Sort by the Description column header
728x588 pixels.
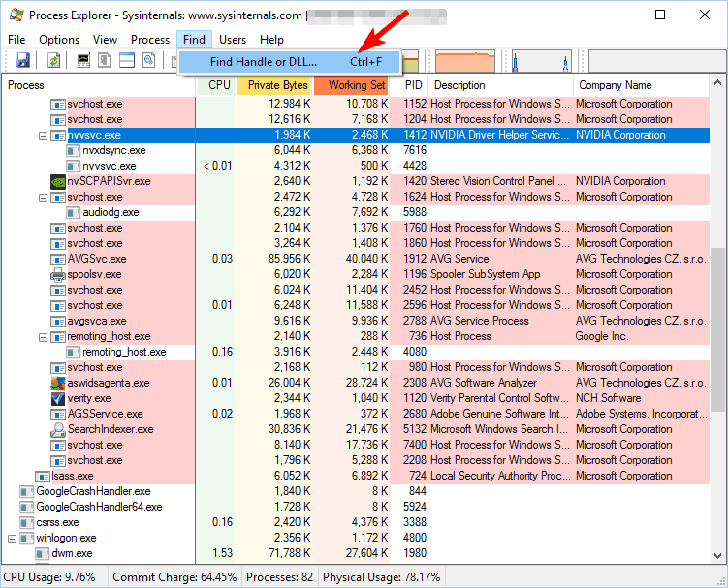tap(500, 85)
